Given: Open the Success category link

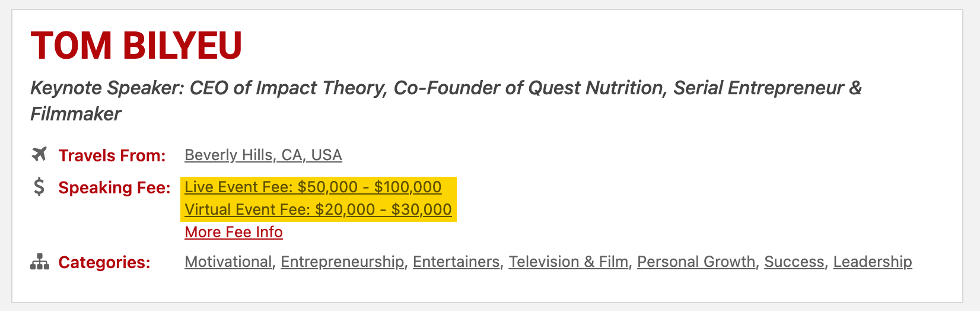Looking at the screenshot, I should click(794, 262).
